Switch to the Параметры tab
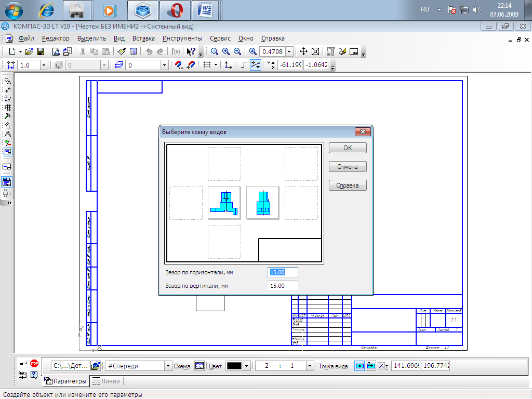 click(66, 381)
